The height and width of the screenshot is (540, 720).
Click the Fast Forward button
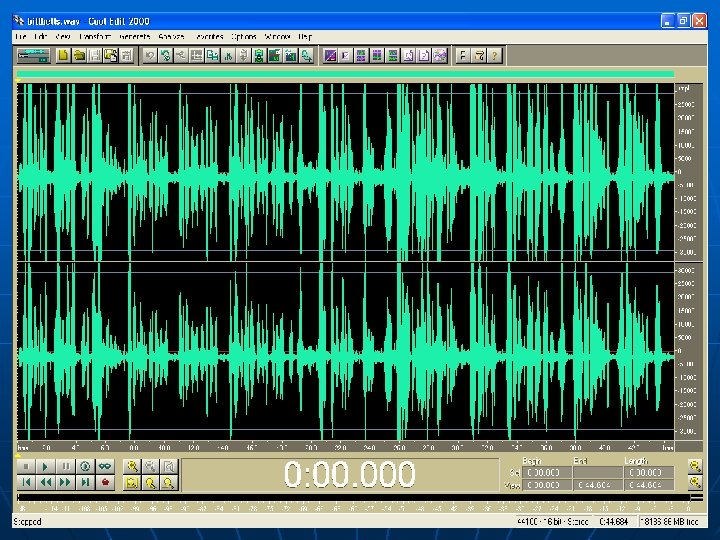(x=66, y=482)
